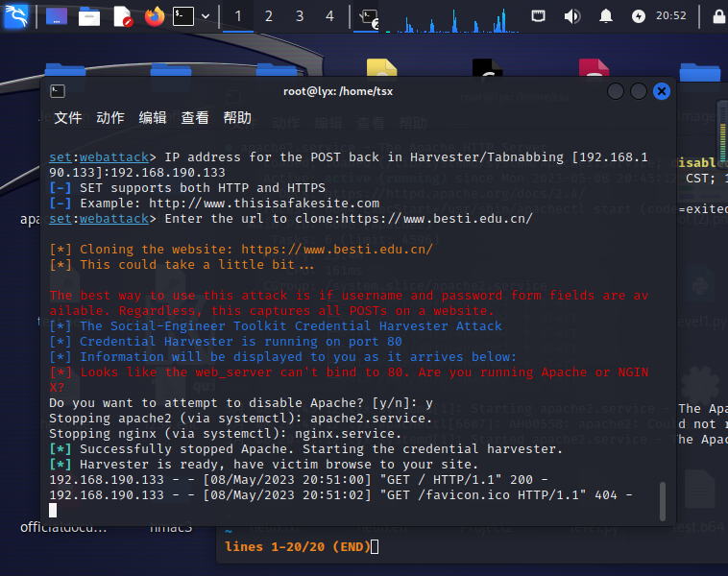Open the 查看 menu in the terminal

[x=195, y=118]
